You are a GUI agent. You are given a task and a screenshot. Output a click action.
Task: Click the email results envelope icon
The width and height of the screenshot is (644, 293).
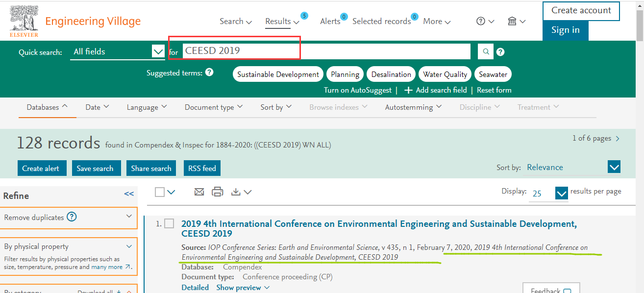pyautogui.click(x=199, y=192)
